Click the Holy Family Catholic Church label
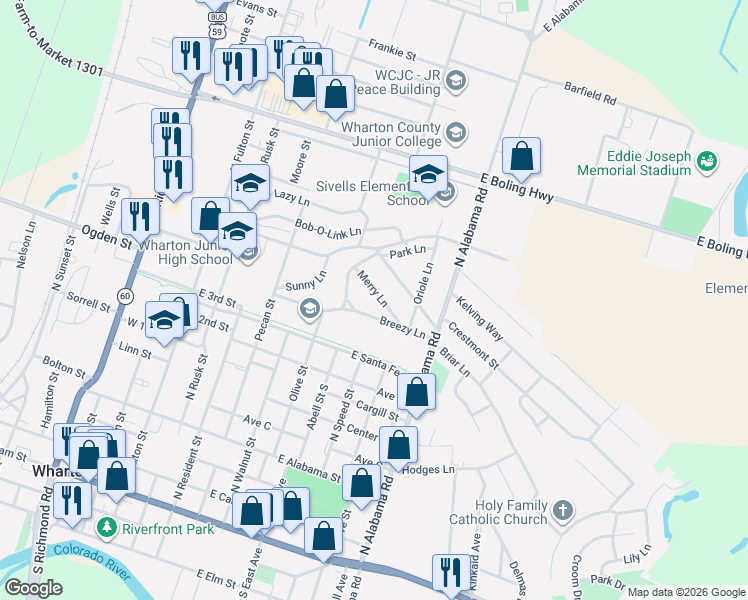 498,512
